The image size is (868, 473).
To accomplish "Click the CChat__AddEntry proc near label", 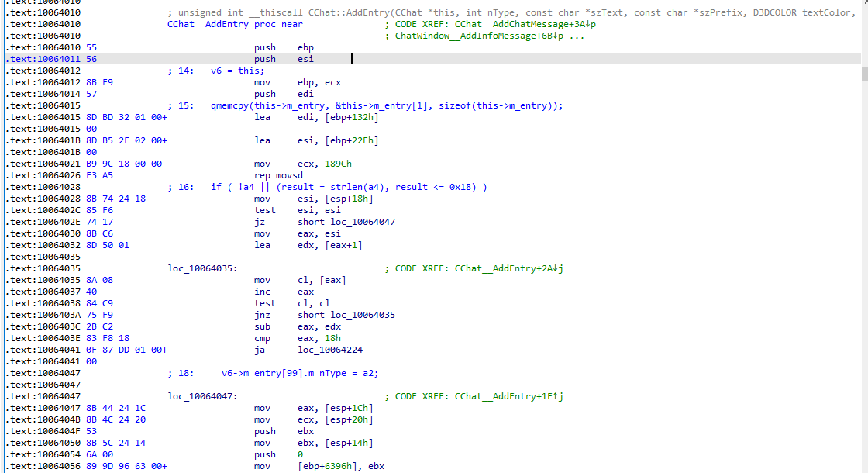I will [x=224, y=24].
